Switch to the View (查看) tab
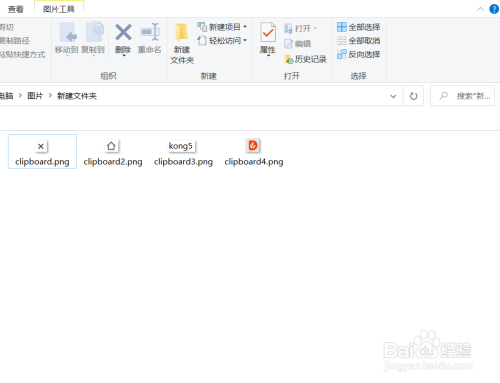 (15, 9)
